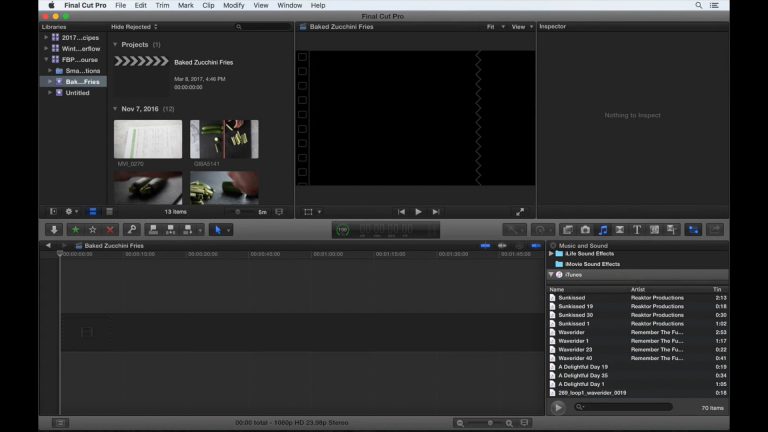Click the background tasks percent indicator
This screenshot has height=432, width=768.
343,230
